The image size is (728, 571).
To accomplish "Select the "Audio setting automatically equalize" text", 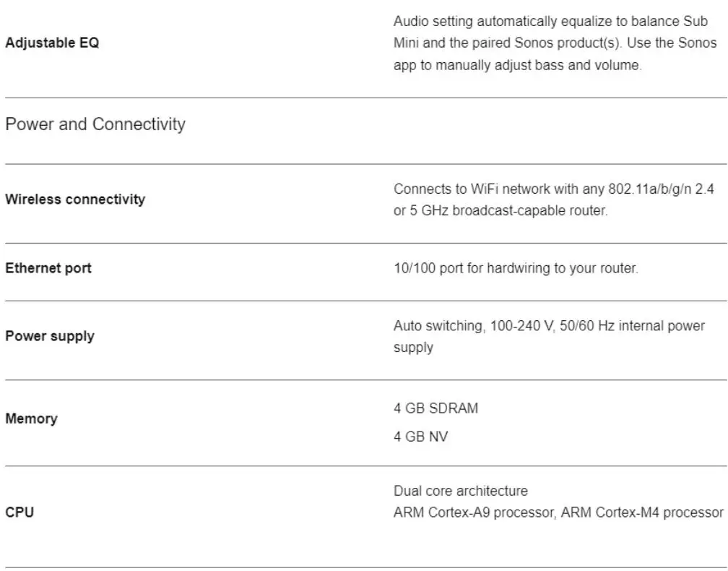I will 493,22.
